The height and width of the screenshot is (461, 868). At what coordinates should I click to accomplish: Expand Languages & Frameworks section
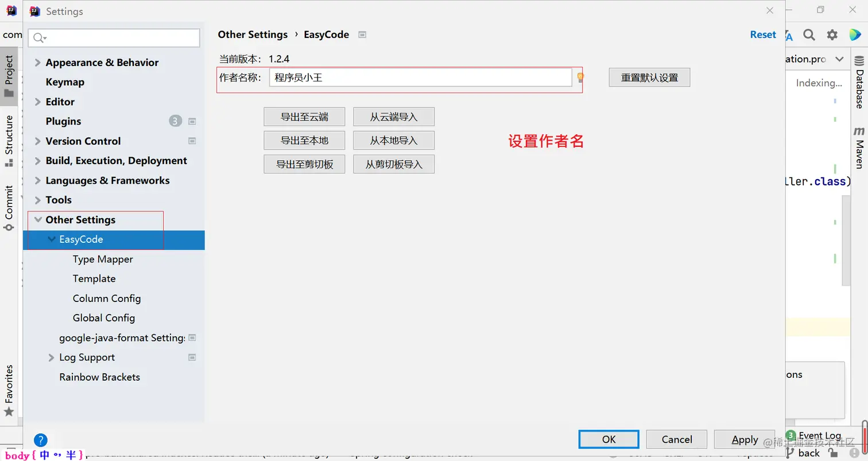pos(38,180)
